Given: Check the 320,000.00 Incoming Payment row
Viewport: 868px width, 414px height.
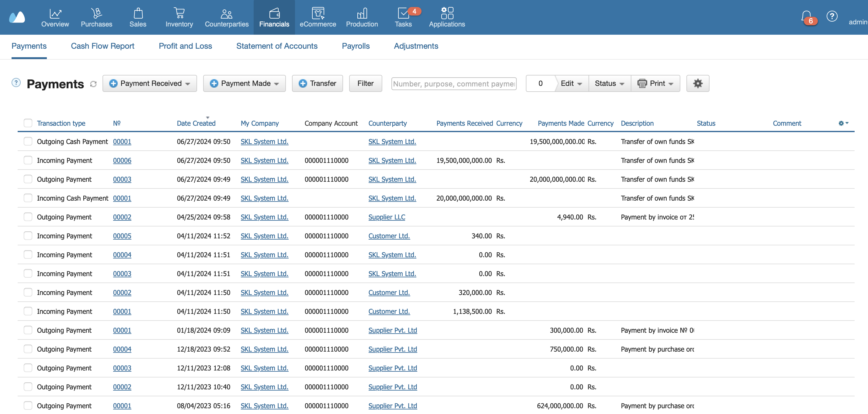Looking at the screenshot, I should 28,292.
